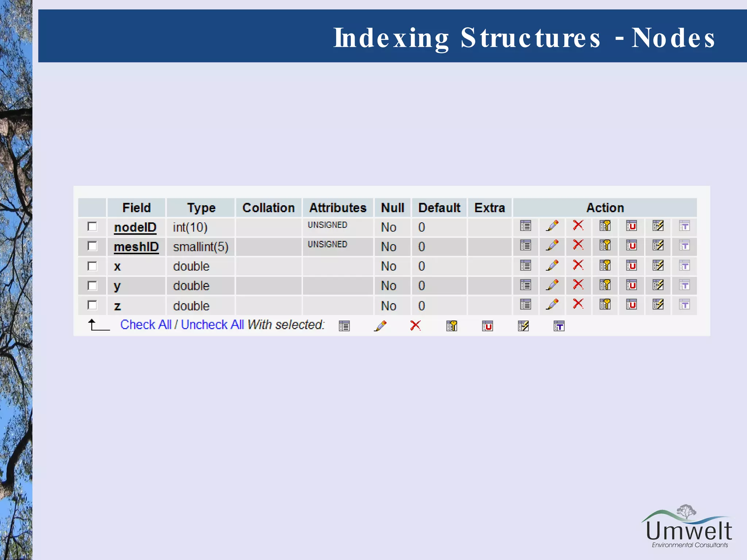Image resolution: width=747 pixels, height=560 pixels.
Task: Click the Default column header
Action: [439, 208]
